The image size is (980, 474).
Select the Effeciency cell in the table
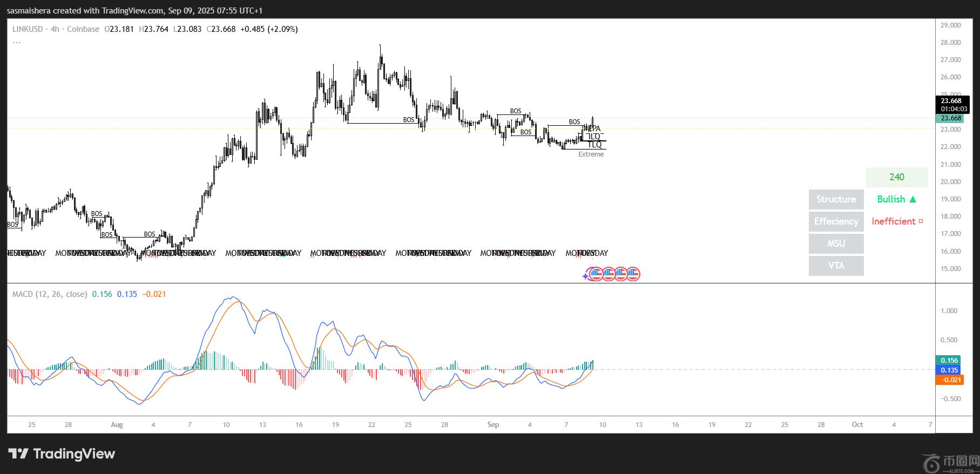(836, 221)
